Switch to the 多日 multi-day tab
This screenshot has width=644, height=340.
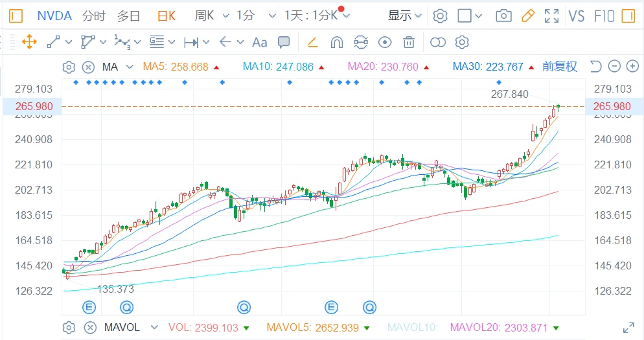(x=128, y=16)
